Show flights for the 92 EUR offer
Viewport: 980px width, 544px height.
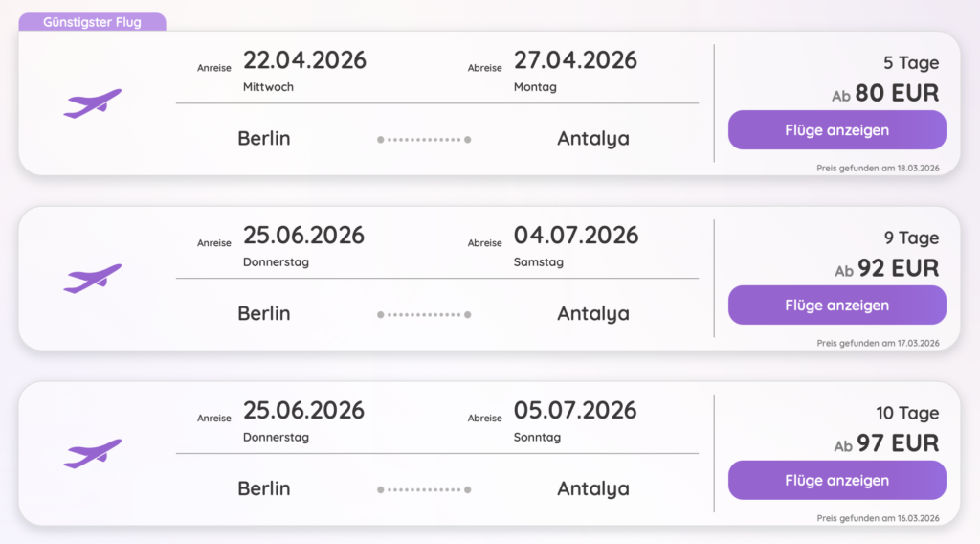pyautogui.click(x=836, y=306)
